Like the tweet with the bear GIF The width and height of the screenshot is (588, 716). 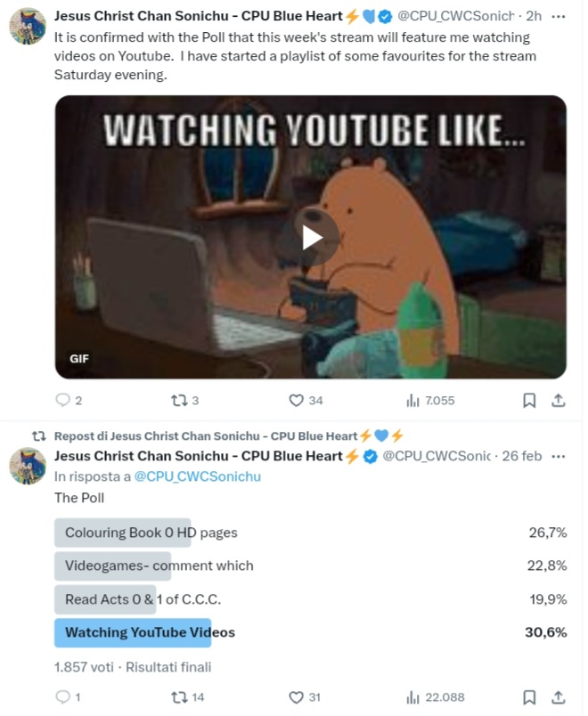(306, 401)
